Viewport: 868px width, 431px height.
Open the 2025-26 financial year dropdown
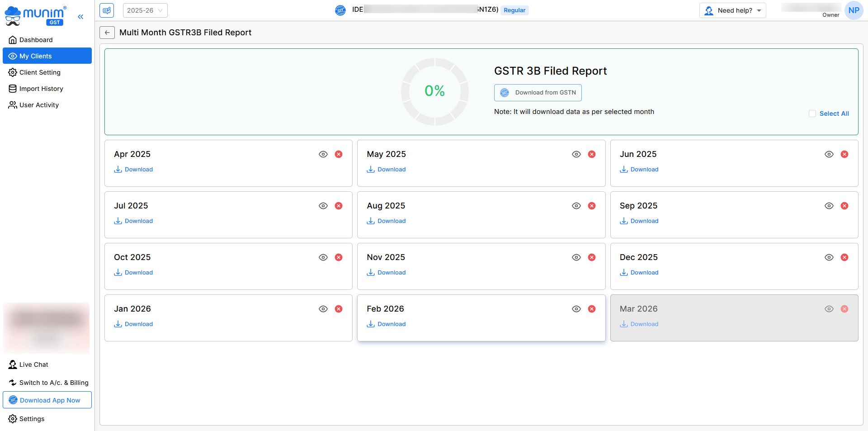(x=145, y=10)
